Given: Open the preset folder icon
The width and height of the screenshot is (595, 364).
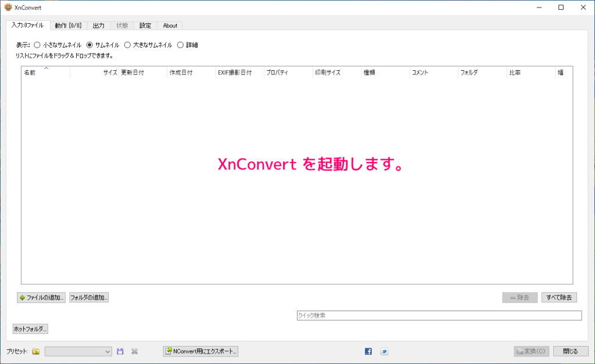Looking at the screenshot, I should point(36,351).
